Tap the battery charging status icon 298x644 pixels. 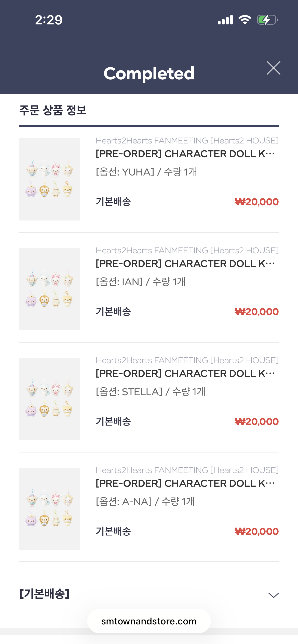[x=267, y=20]
